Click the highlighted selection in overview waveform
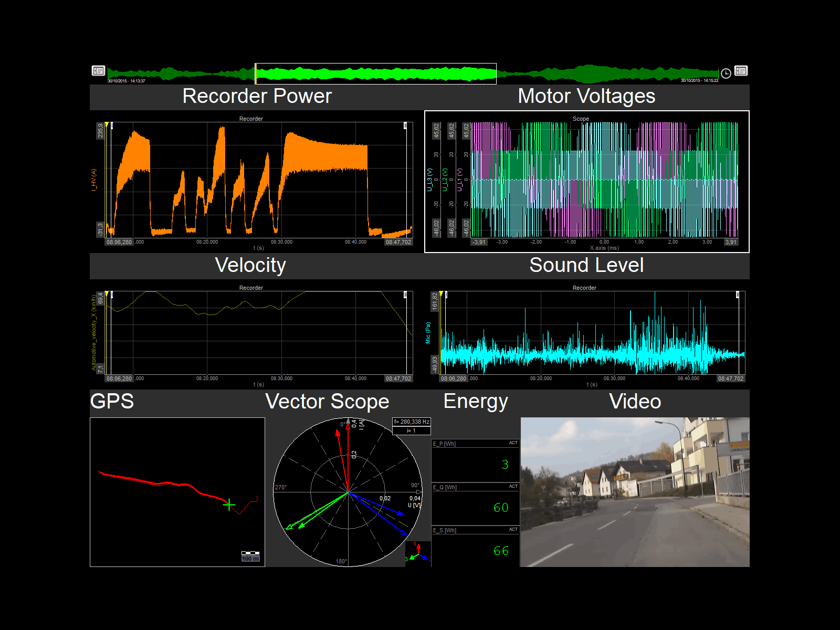Image resolution: width=840 pixels, height=630 pixels. [x=375, y=73]
